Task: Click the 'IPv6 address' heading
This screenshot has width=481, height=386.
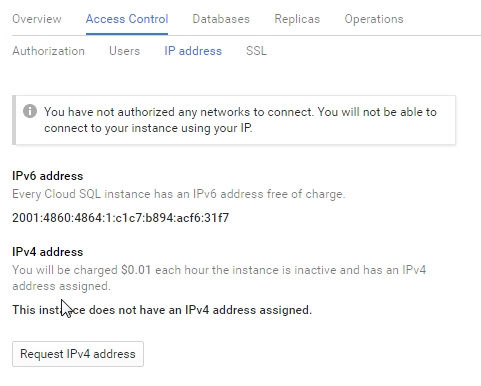Action: pyautogui.click(x=48, y=176)
